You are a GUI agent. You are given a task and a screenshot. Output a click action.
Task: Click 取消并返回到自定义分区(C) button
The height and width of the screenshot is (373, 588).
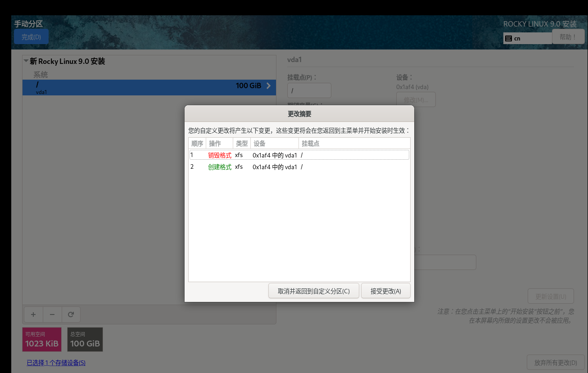(314, 291)
